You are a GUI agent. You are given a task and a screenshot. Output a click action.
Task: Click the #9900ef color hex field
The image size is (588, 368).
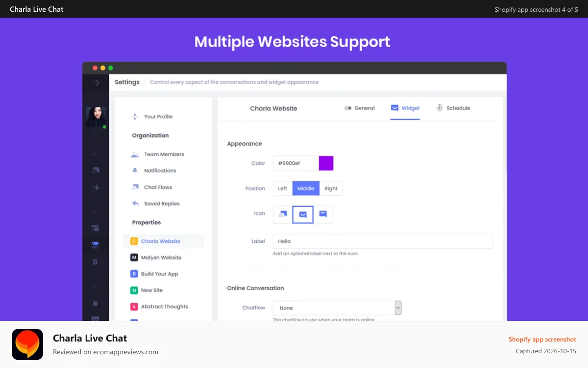point(296,163)
